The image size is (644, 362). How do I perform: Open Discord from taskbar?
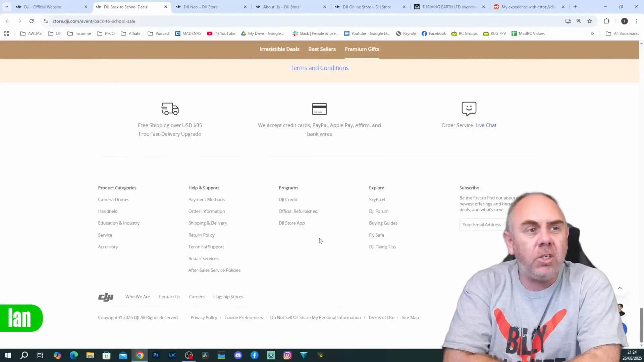click(238, 355)
